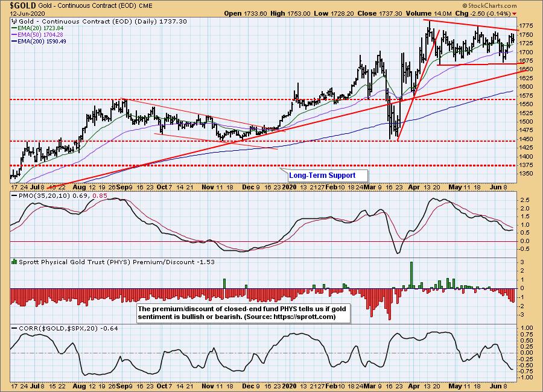The image size is (543, 392).
Task: Click the 1350 price axis label
Action: tap(526, 174)
